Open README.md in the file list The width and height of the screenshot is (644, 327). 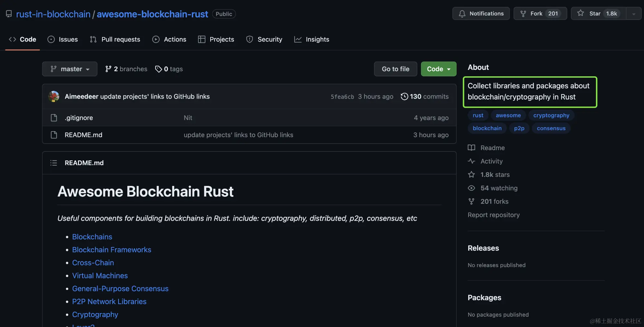point(83,135)
